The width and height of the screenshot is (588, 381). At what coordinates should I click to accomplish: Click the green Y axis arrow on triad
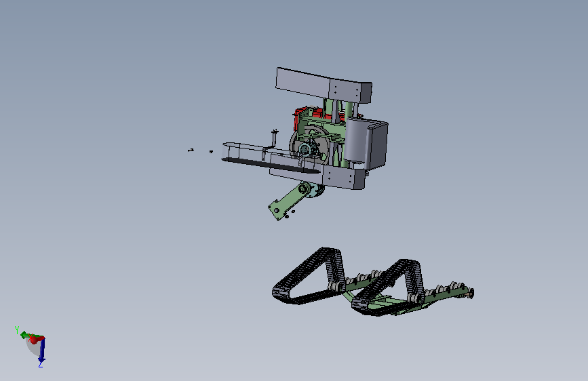pyautogui.click(x=24, y=335)
